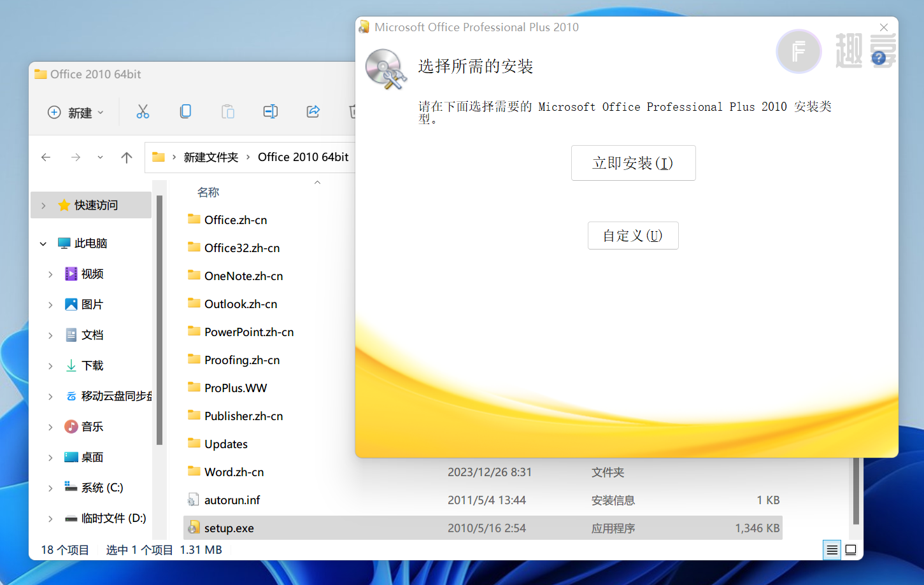Screen dimensions: 924x585
Task: Open the 临时文件 (D:) drive icon
Action: pos(71,518)
